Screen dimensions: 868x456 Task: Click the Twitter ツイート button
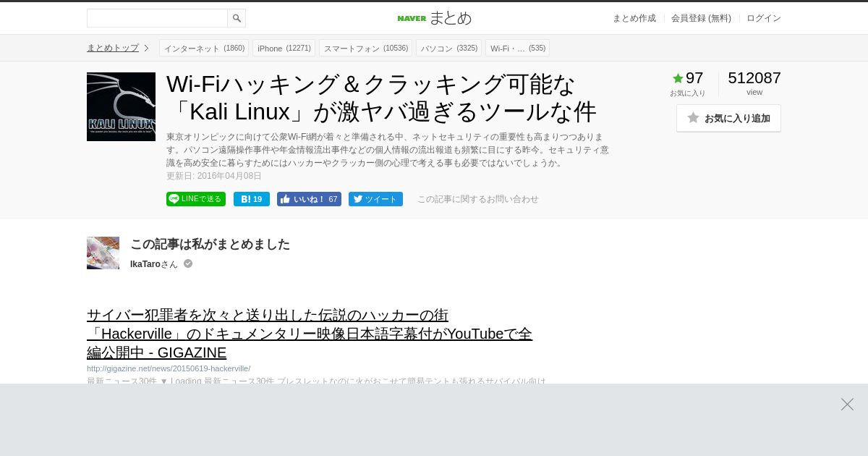(x=375, y=199)
